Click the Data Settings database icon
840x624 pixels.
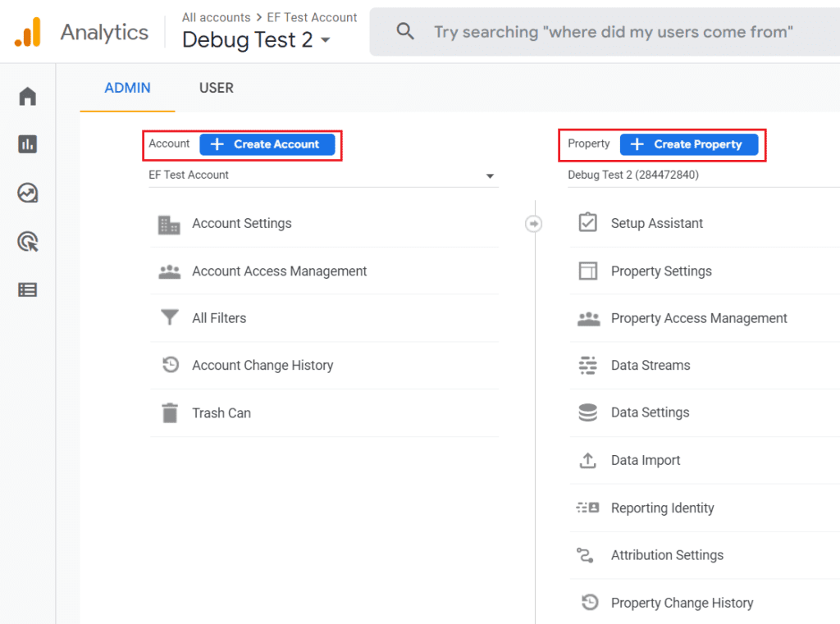(x=587, y=412)
